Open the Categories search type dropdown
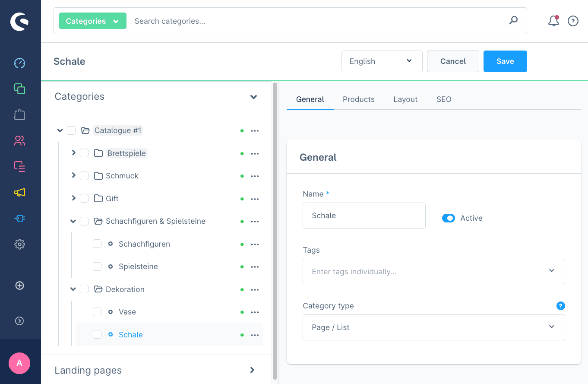Viewport: 588px width, 384px height. click(93, 21)
